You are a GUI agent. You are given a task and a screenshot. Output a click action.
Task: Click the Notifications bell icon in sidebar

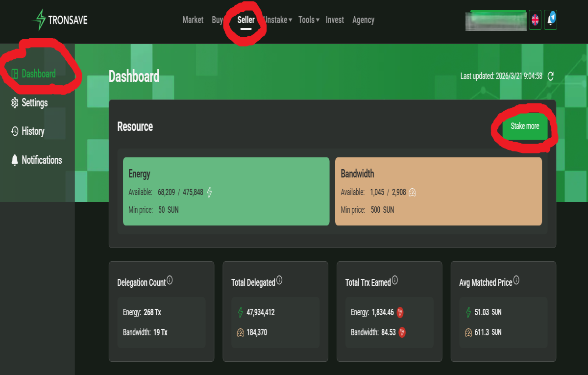pyautogui.click(x=14, y=160)
